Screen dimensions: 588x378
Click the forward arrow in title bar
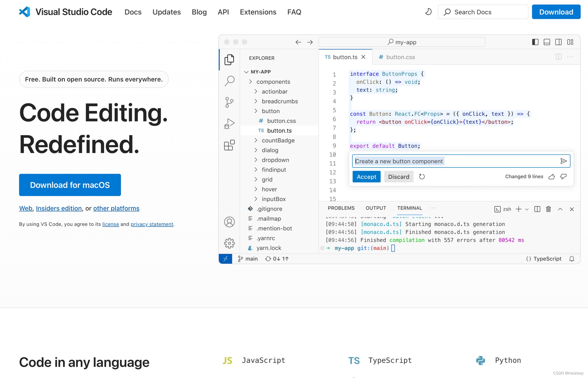[x=310, y=42]
